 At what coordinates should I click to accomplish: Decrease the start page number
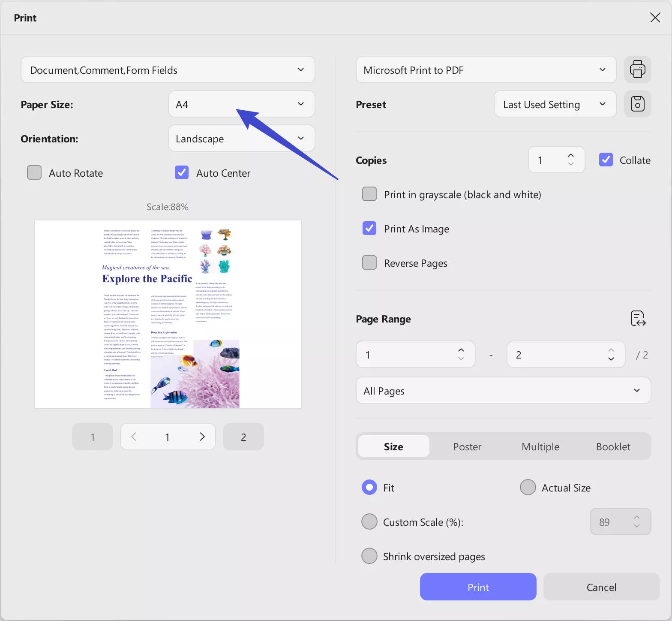point(461,359)
